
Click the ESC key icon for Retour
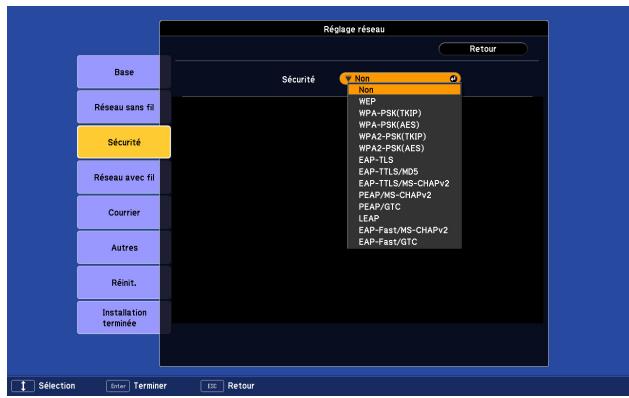click(212, 386)
